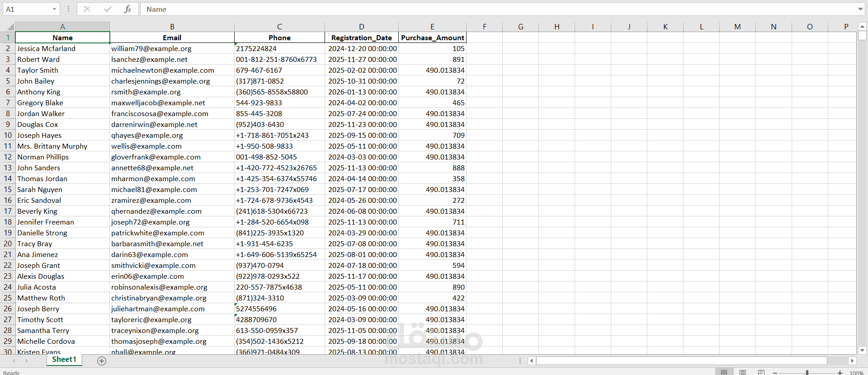
Task: Click the horizontal scrollbar thumb
Action: click(x=682, y=361)
